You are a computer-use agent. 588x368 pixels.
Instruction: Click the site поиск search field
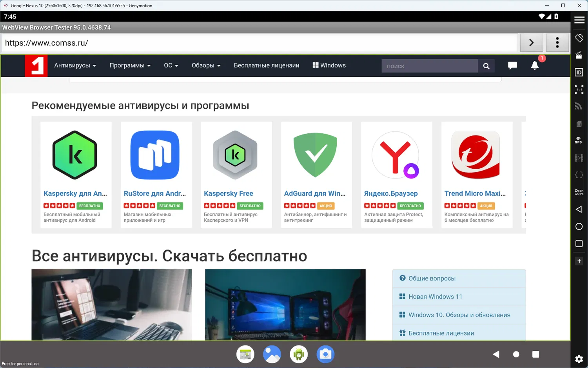click(x=430, y=66)
